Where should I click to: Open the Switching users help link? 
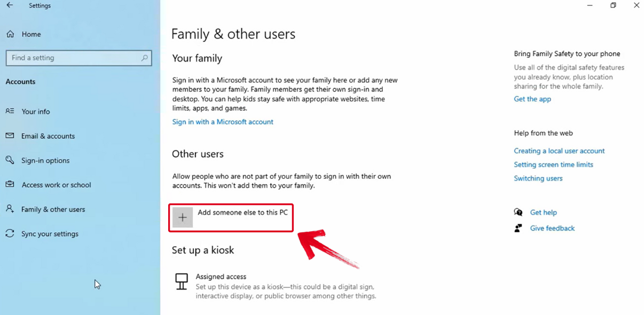[x=538, y=178]
